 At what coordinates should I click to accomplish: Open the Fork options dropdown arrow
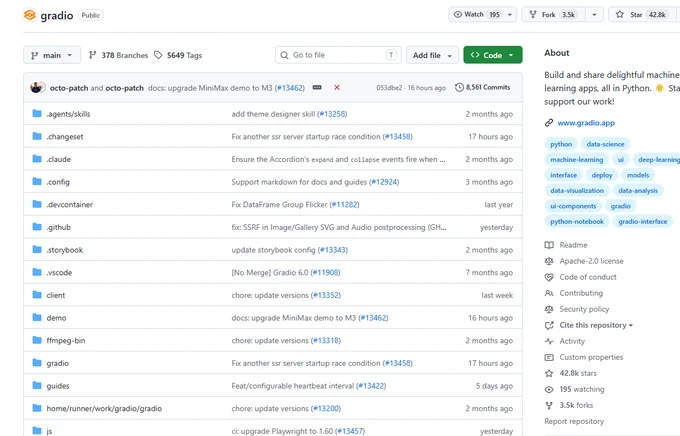click(x=594, y=15)
